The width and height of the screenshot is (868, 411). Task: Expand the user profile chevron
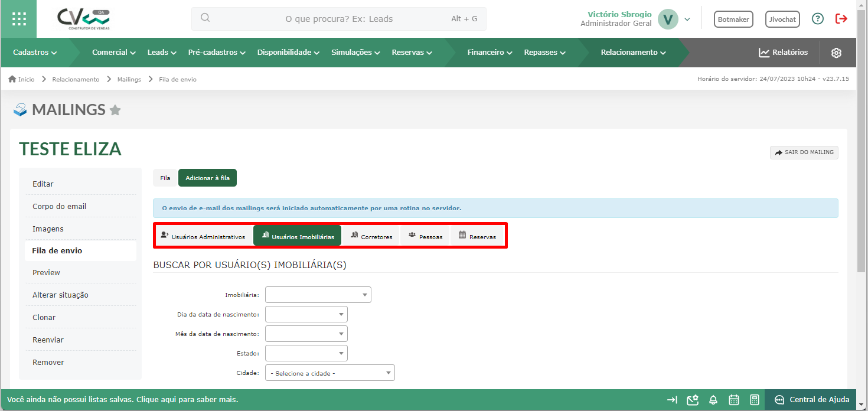(687, 19)
